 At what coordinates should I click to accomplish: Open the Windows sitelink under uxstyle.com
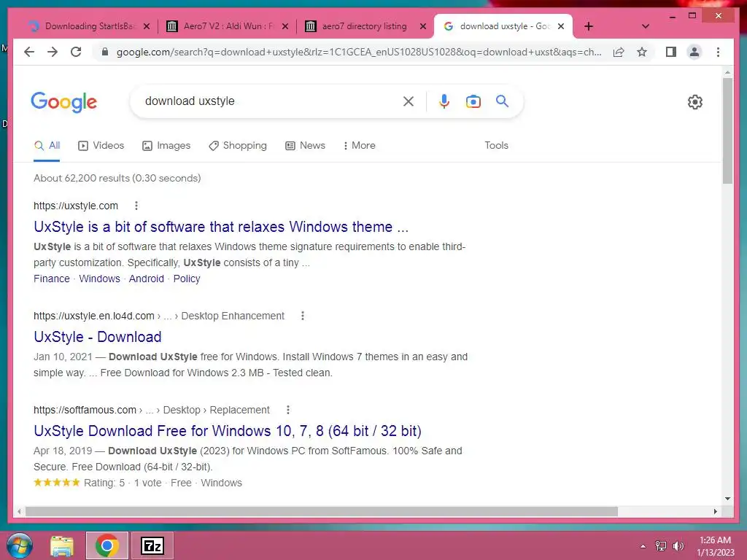99,279
